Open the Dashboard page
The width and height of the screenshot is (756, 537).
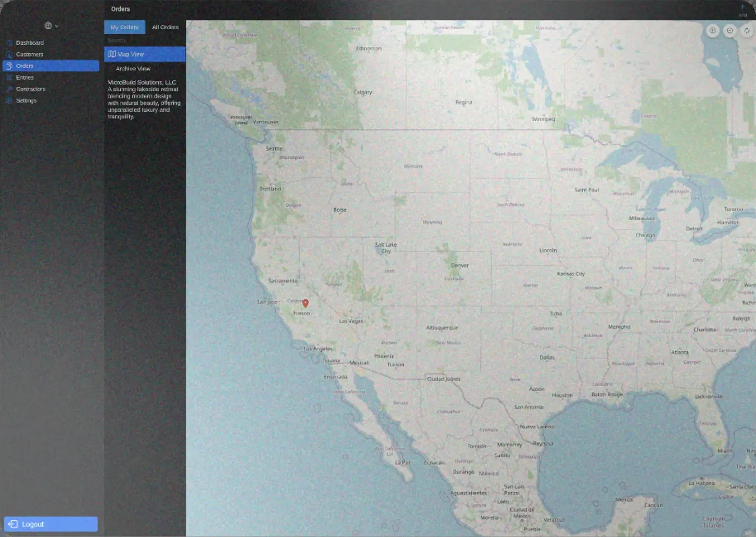51,43
